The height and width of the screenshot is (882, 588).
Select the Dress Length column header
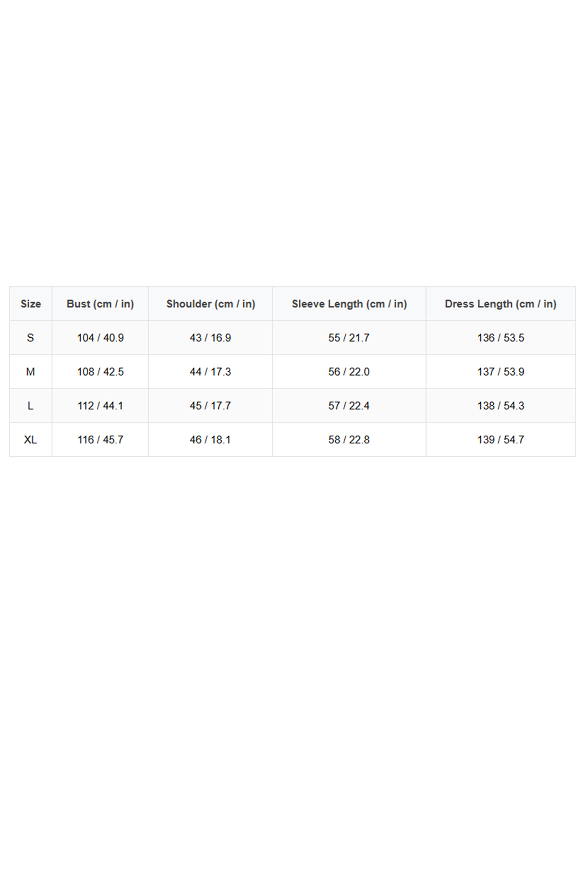point(500,304)
